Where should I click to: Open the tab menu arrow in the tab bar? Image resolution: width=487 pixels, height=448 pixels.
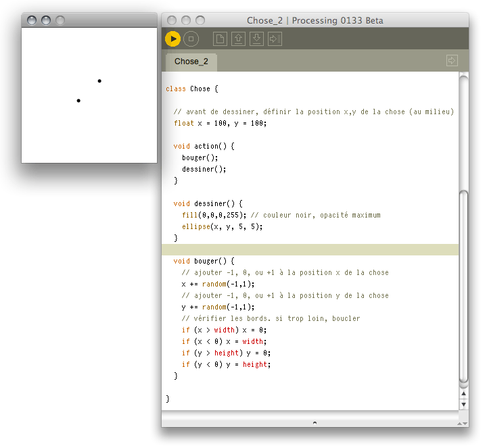pos(452,61)
